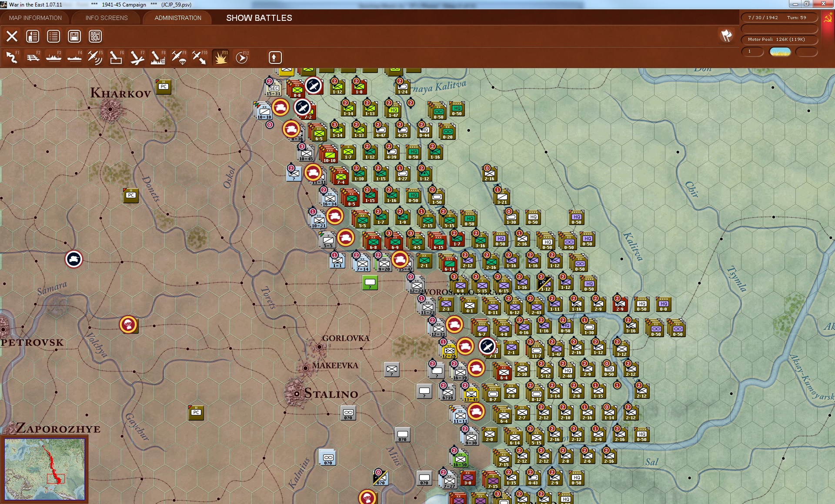Select the PC unit near Donets river
Image resolution: width=835 pixels, height=504 pixels.
click(x=131, y=196)
